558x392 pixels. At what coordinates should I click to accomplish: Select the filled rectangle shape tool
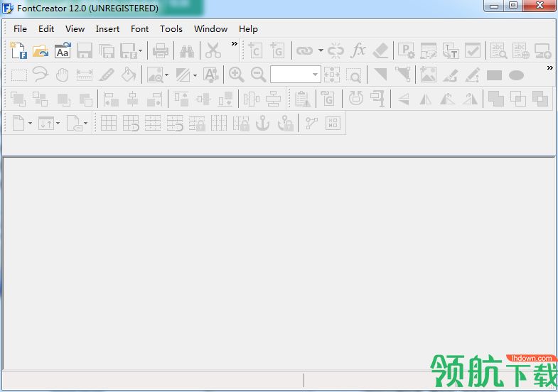pos(494,75)
